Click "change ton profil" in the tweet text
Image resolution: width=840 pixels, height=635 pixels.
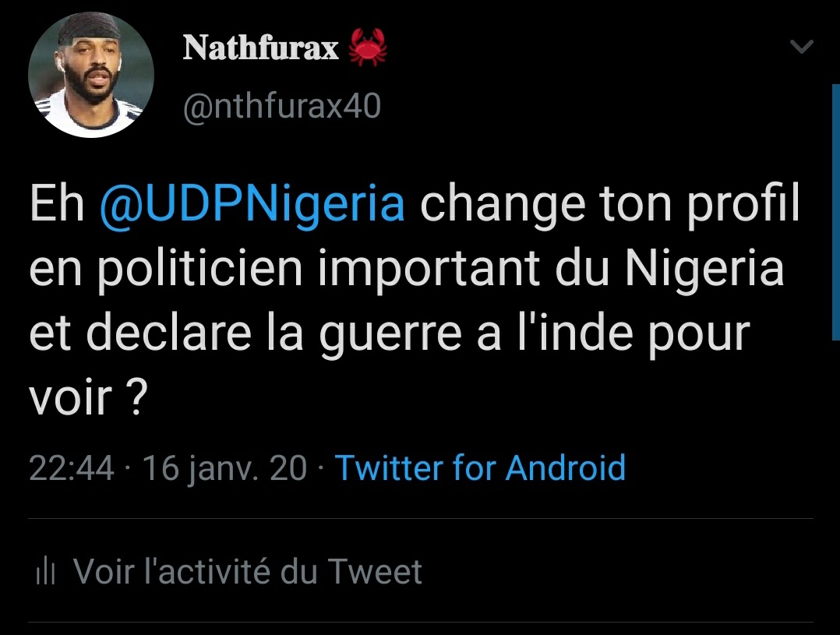(x=611, y=205)
